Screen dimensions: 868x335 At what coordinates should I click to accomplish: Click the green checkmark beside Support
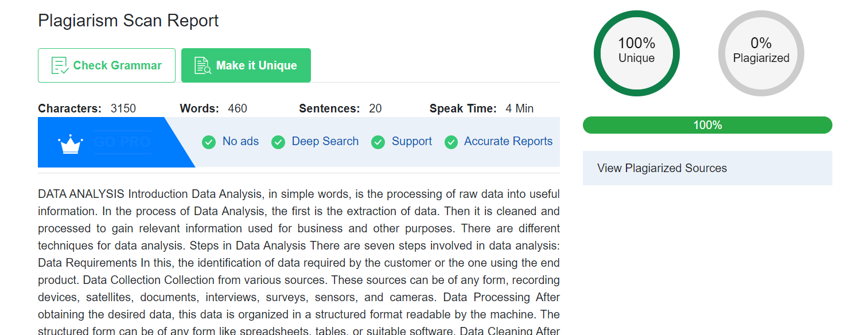[x=378, y=142]
